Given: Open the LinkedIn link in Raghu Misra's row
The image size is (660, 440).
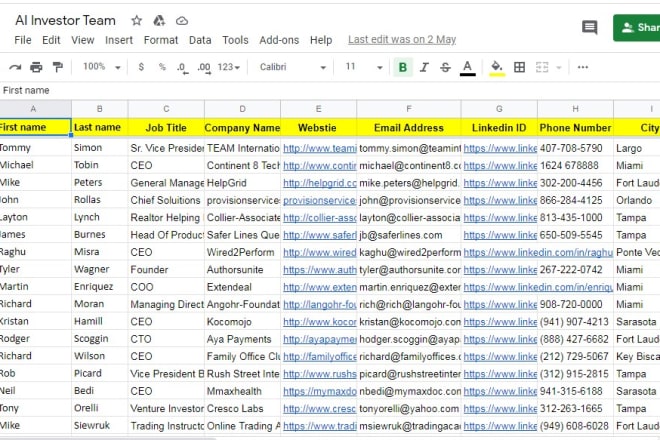Looking at the screenshot, I should tap(538, 252).
